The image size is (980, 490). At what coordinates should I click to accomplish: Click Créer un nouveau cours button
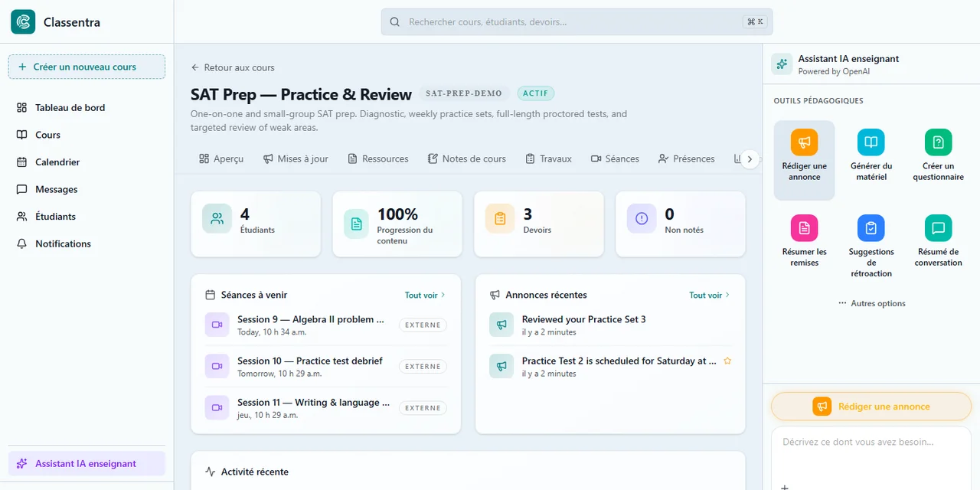[x=87, y=67]
